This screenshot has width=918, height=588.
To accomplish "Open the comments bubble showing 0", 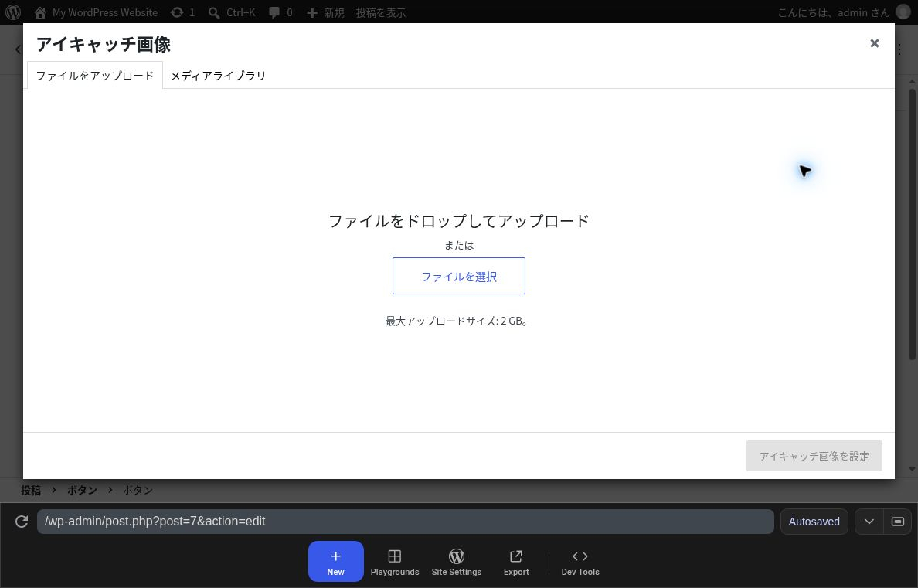I will (280, 12).
